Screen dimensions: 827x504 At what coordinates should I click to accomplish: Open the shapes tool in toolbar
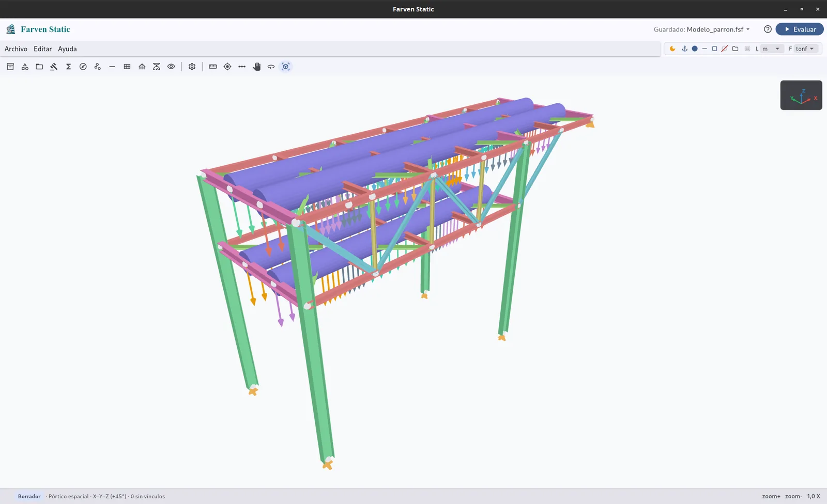tap(25, 67)
